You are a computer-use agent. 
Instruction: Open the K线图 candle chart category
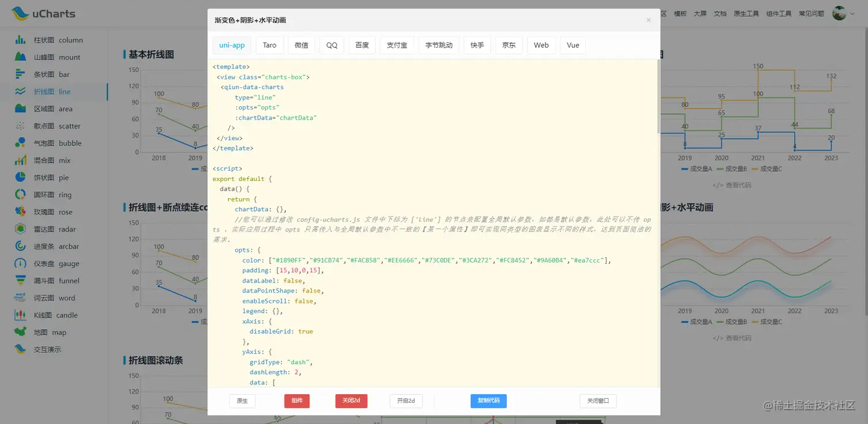(54, 315)
